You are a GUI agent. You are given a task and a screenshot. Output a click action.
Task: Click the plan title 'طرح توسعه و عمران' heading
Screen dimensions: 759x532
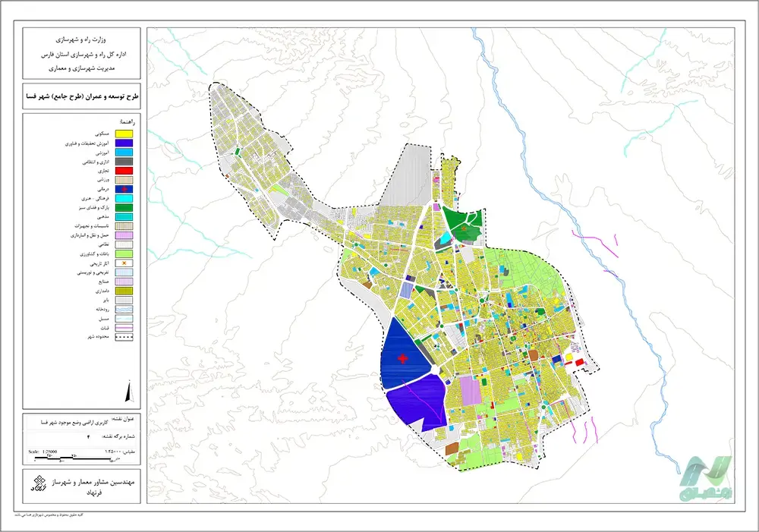coord(85,96)
